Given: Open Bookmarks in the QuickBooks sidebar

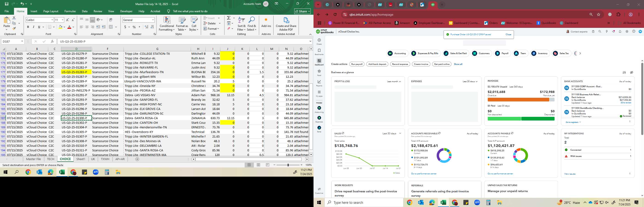Looking at the screenshot, I should pyautogui.click(x=319, y=52).
